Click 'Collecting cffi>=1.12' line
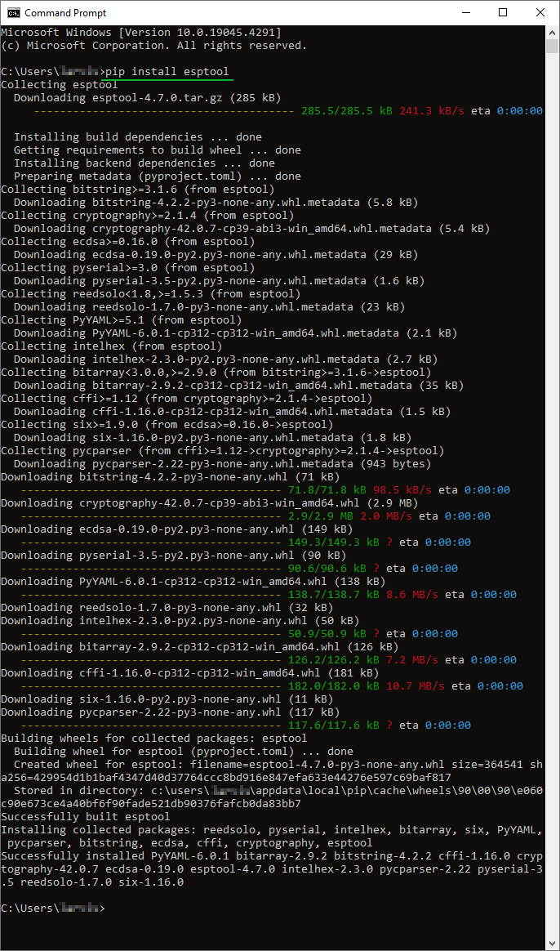 pos(187,398)
